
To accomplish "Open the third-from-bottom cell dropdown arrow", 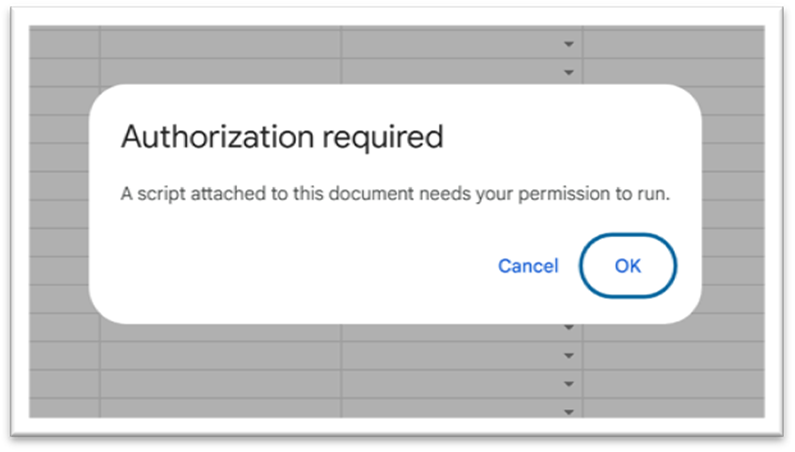I will pyautogui.click(x=569, y=356).
